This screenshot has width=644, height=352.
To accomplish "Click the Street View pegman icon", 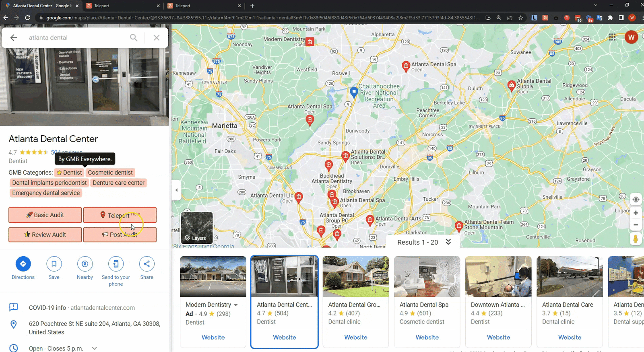I will pyautogui.click(x=636, y=239).
